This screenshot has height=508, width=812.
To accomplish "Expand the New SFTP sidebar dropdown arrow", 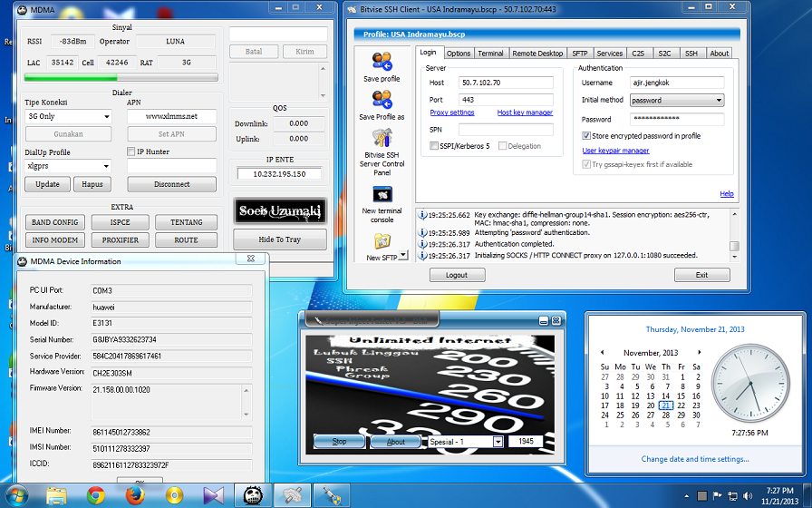I will point(403,255).
